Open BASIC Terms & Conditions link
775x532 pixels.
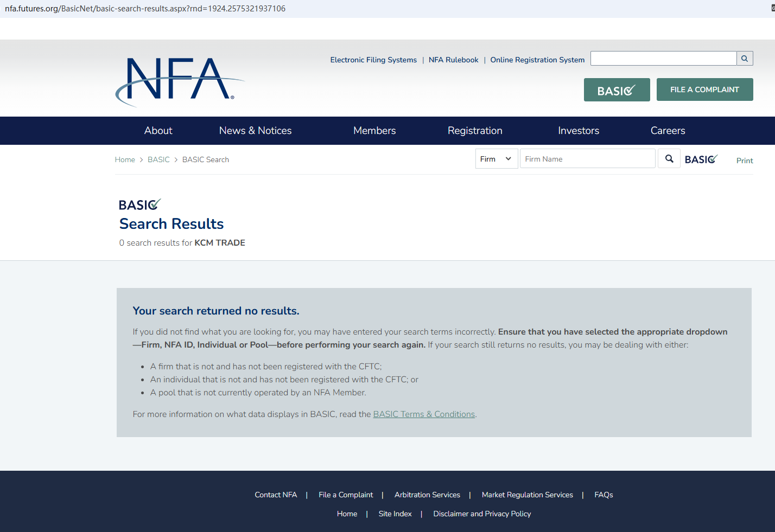coord(424,414)
